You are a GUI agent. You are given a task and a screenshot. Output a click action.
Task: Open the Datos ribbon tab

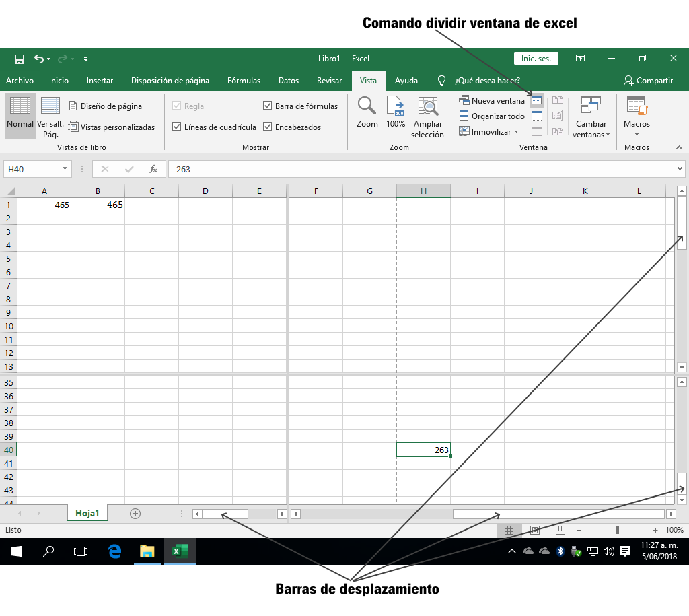tap(288, 80)
